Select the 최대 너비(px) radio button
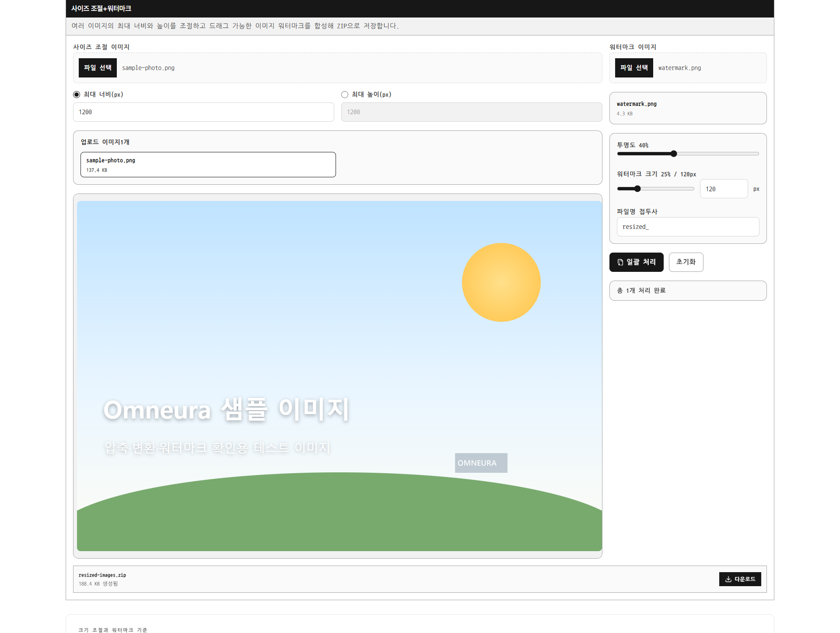Image resolution: width=840 pixels, height=633 pixels. [77, 95]
